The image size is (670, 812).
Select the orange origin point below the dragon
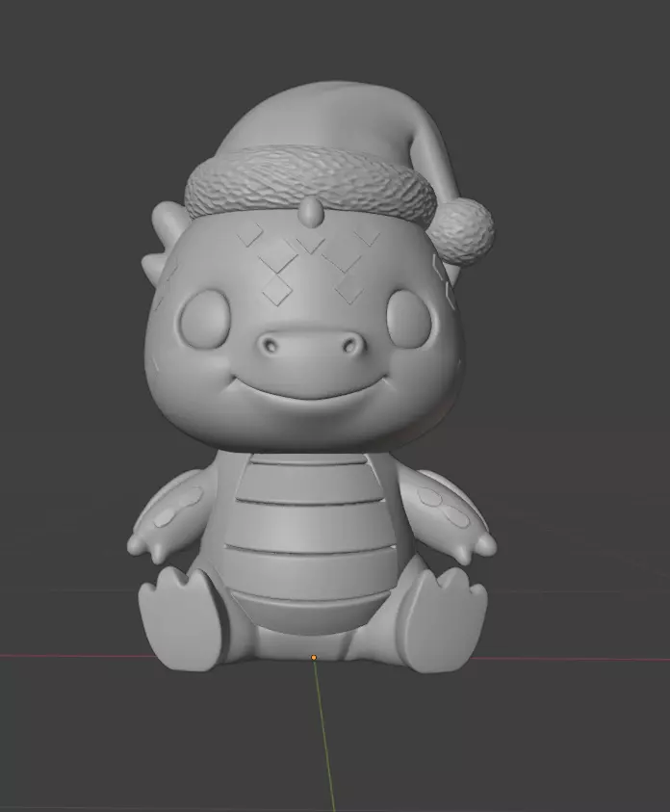point(314,658)
